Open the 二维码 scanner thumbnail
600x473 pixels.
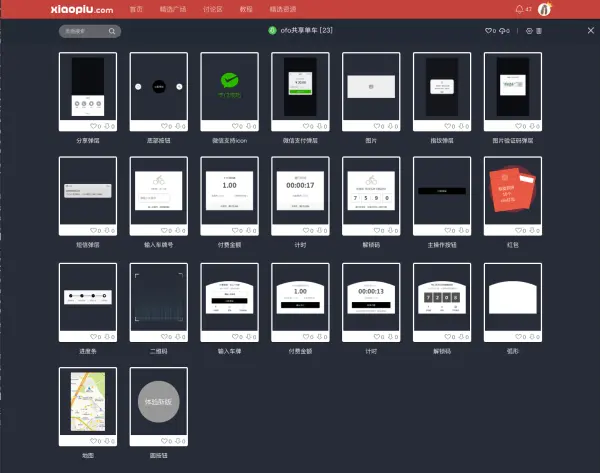point(159,297)
